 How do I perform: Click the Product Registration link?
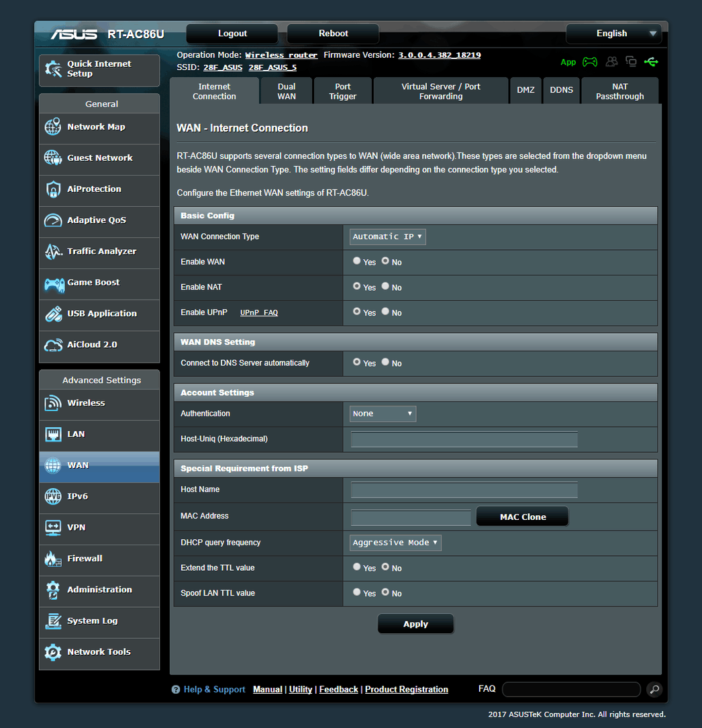click(x=407, y=690)
